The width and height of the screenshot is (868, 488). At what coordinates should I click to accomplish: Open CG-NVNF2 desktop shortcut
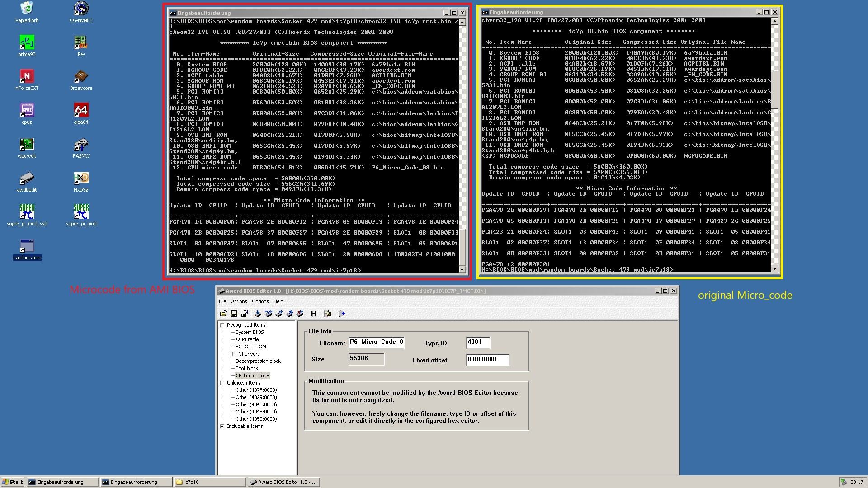81,12
